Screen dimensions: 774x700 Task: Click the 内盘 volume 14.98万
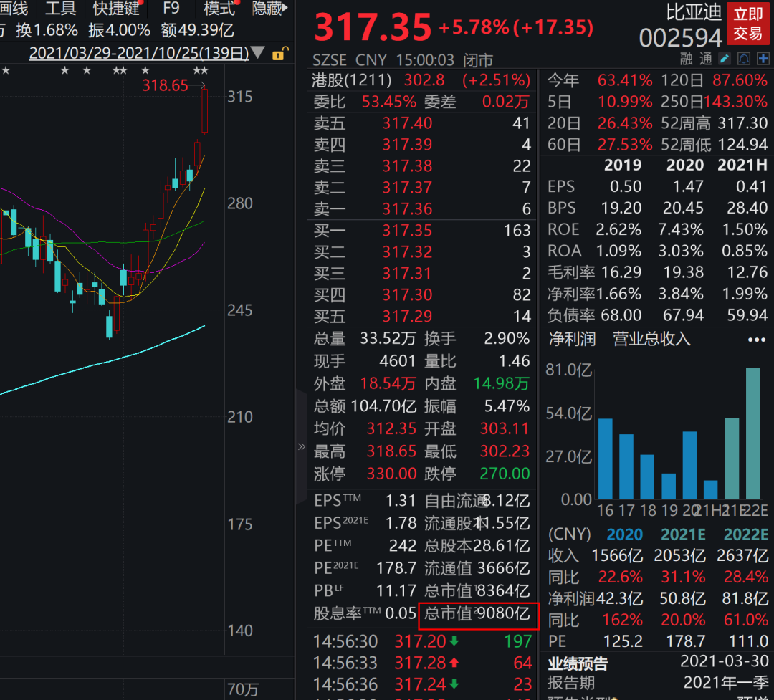[502, 383]
